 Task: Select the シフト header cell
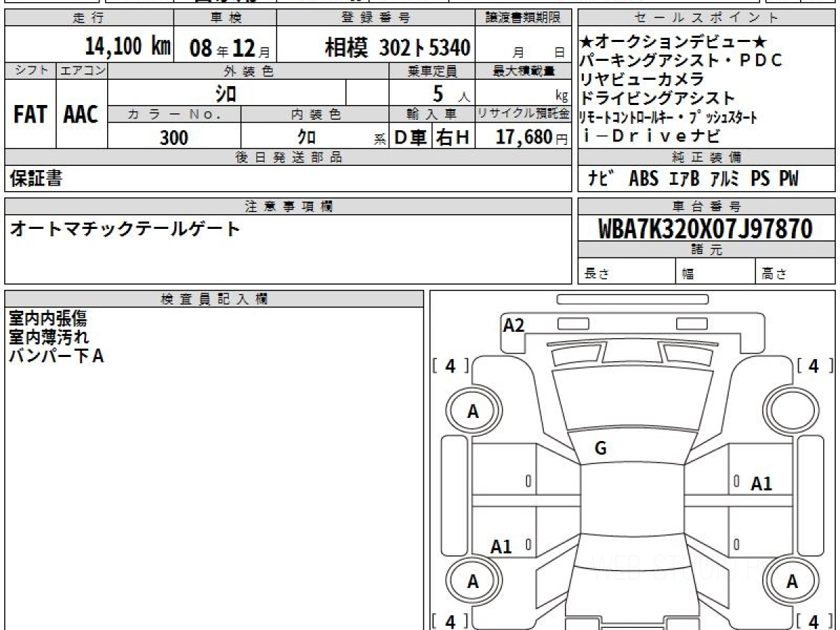click(x=30, y=71)
